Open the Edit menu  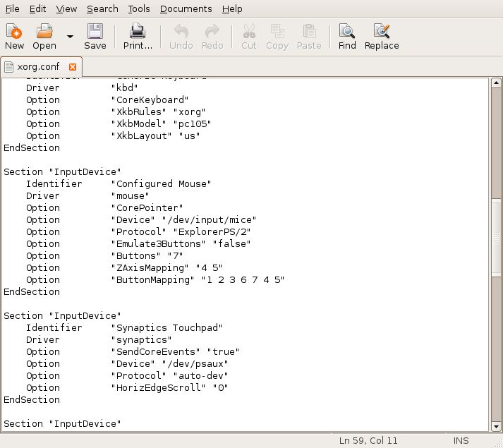37,9
